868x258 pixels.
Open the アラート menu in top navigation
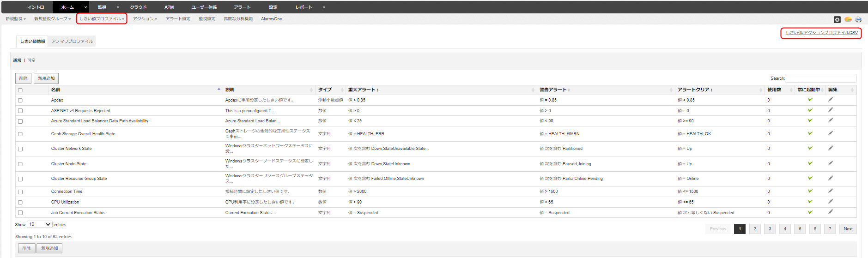point(242,7)
